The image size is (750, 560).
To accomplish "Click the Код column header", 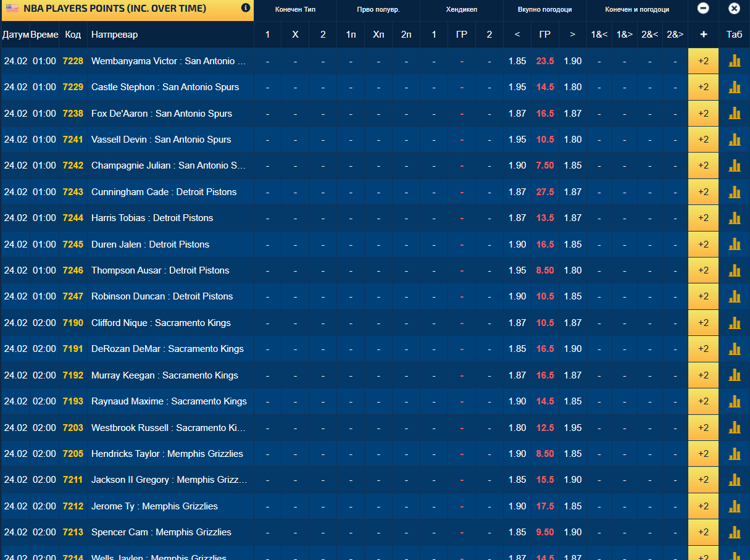I will pyautogui.click(x=73, y=35).
